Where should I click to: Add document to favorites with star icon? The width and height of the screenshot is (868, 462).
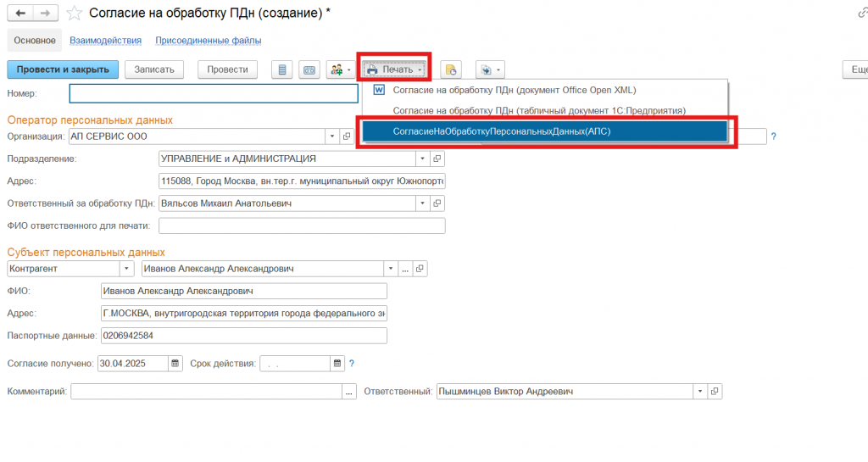point(75,13)
